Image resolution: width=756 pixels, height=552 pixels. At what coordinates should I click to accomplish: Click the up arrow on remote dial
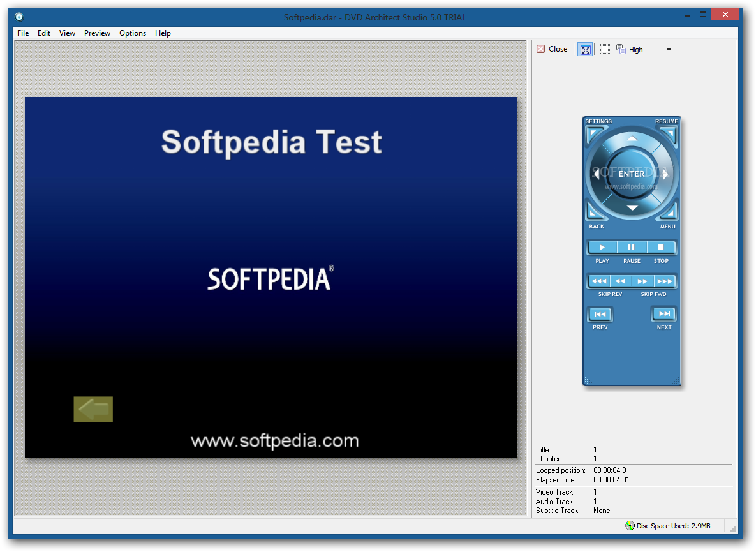(632, 139)
